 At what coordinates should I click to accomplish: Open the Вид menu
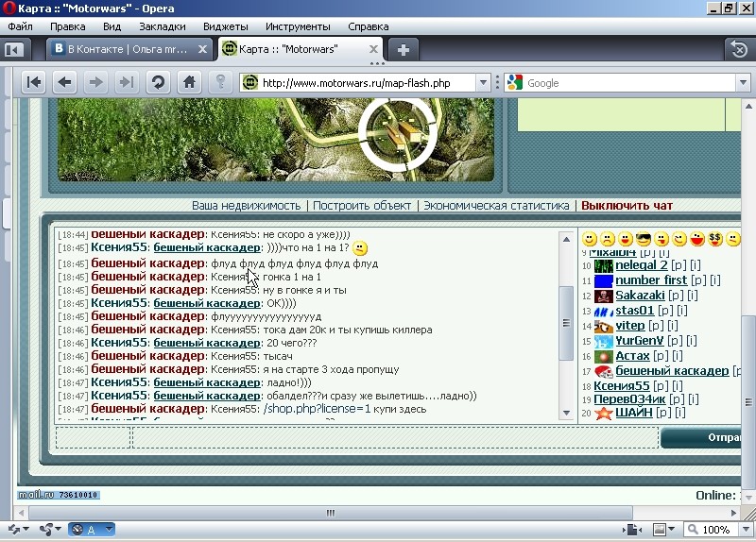tap(112, 26)
